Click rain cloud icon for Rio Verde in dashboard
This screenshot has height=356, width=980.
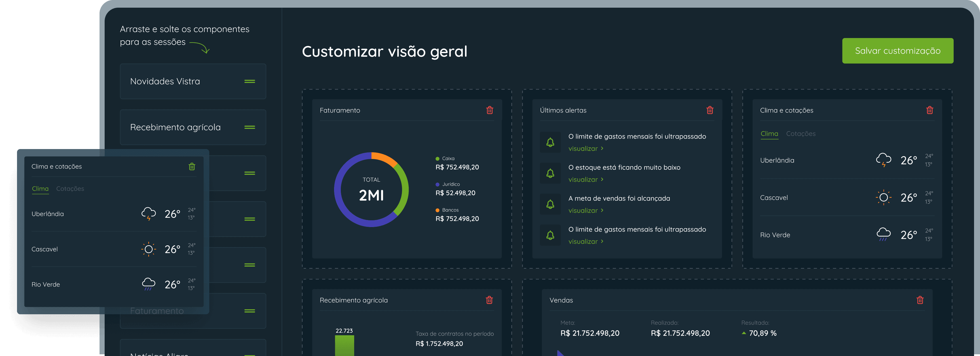coord(883,234)
